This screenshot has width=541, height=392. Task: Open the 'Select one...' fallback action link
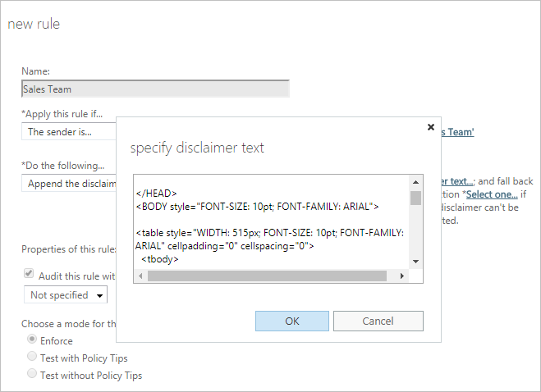[x=492, y=194]
